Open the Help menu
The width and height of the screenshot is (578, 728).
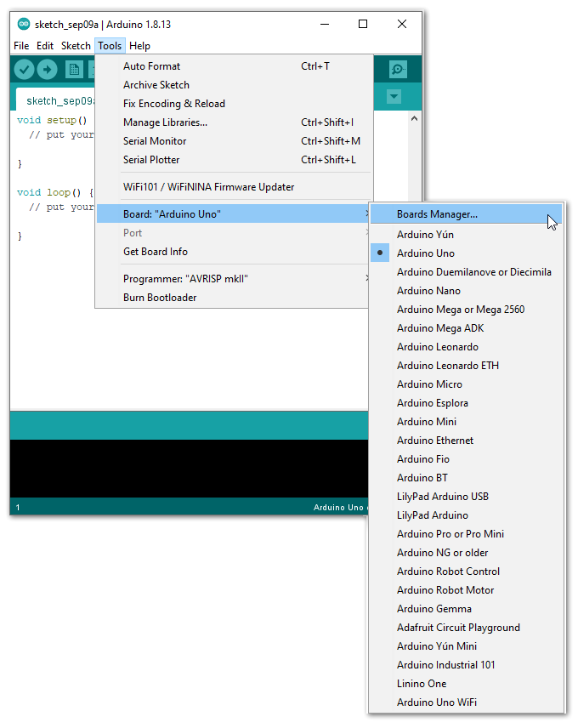pos(139,46)
